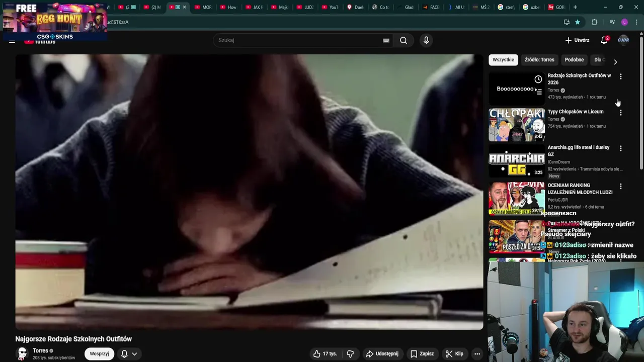Switch to the How browser tab
Viewport: 644px width, 362px height.
(228, 7)
